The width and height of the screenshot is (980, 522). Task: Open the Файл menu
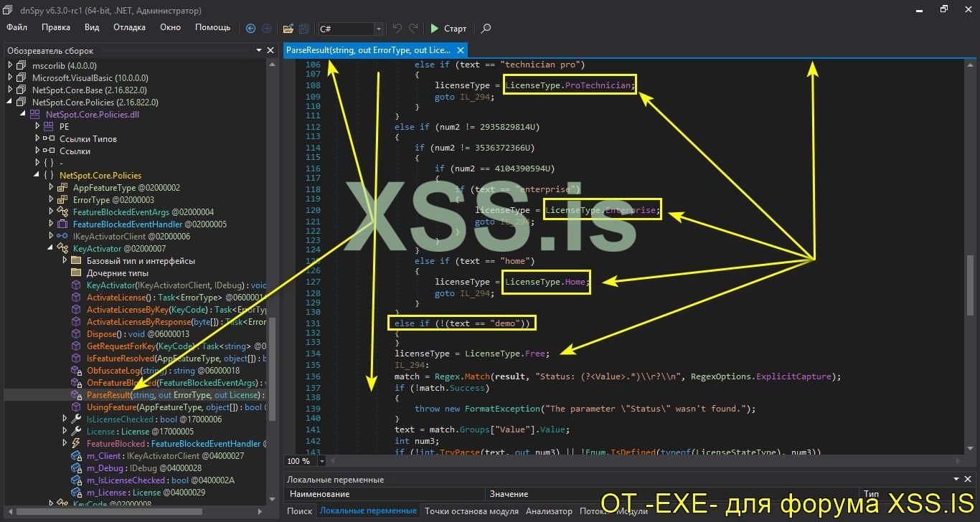[17, 27]
